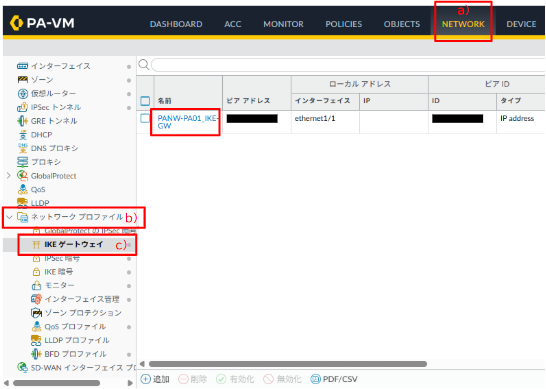This screenshot has width=546, height=389.
Task: Select the IPSec トンネル tree item
Action: pyautogui.click(x=56, y=107)
